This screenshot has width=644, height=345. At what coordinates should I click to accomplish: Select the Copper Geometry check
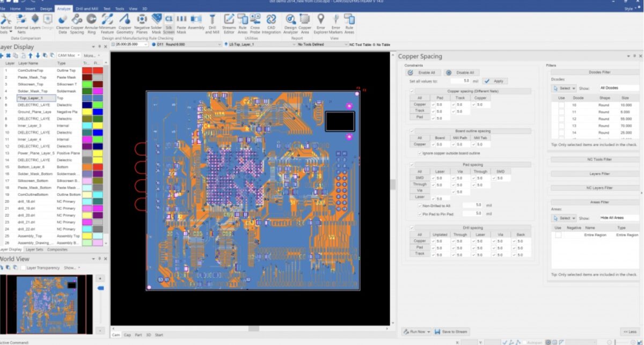125,24
